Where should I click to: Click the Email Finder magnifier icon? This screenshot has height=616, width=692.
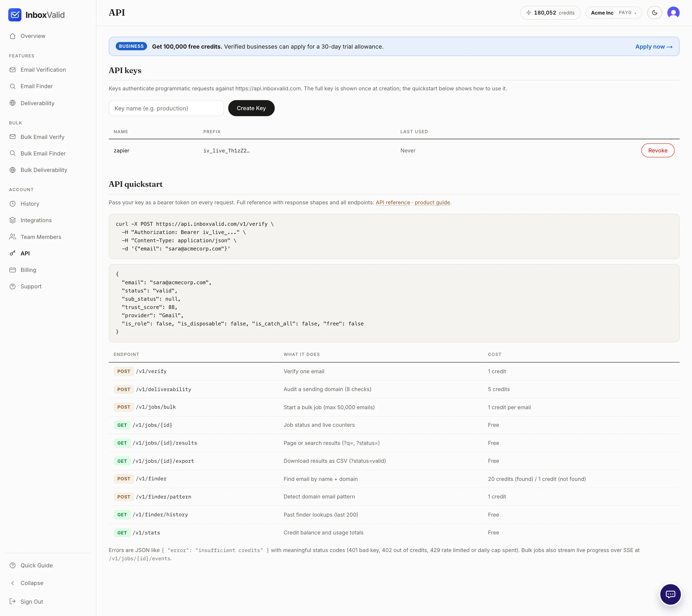point(13,86)
